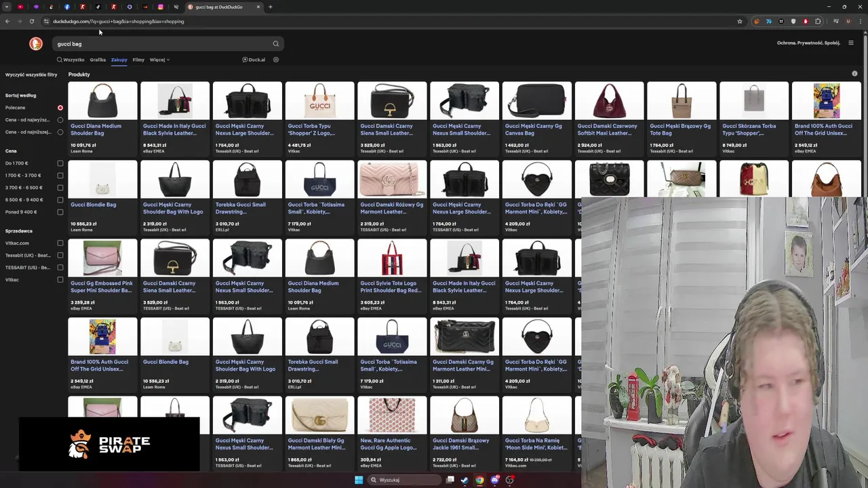Switch to Wszystko results tab
868x488 pixels.
[71, 60]
